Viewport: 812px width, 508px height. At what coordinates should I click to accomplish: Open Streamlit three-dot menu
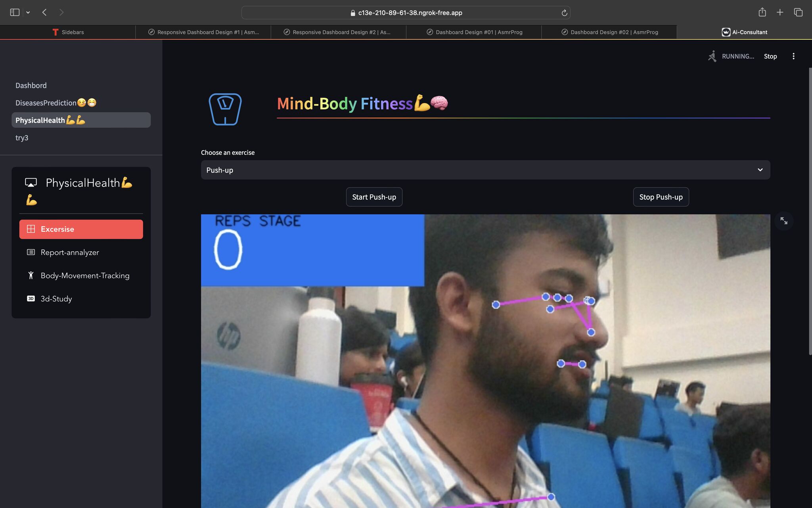(x=793, y=56)
